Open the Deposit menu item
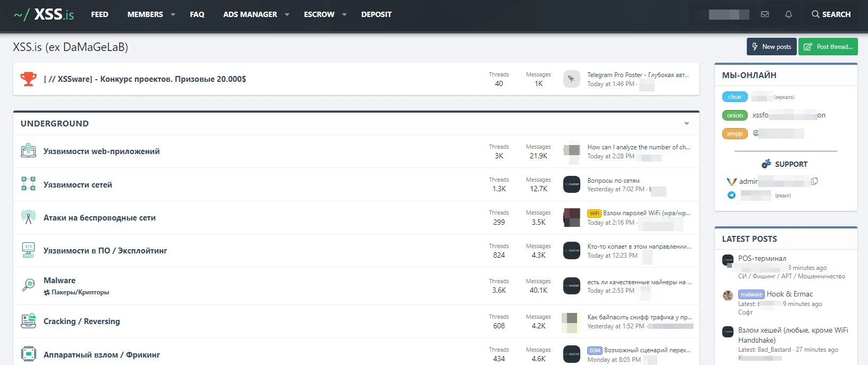 pos(377,14)
